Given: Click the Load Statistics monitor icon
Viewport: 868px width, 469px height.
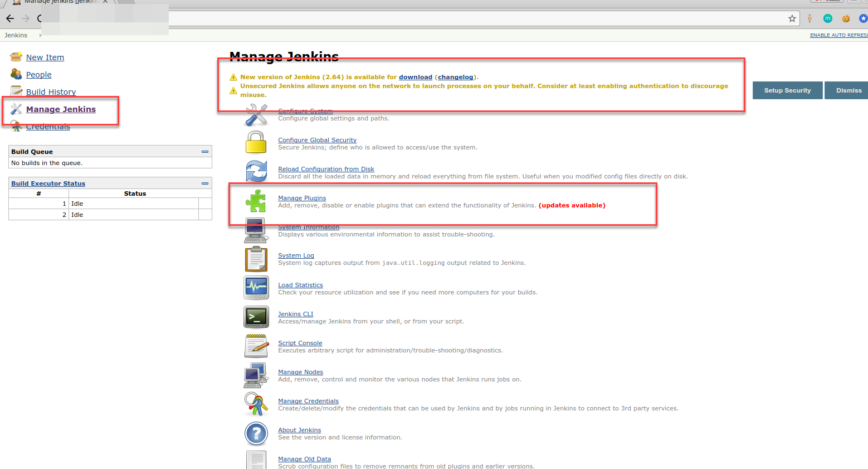Looking at the screenshot, I should (256, 288).
